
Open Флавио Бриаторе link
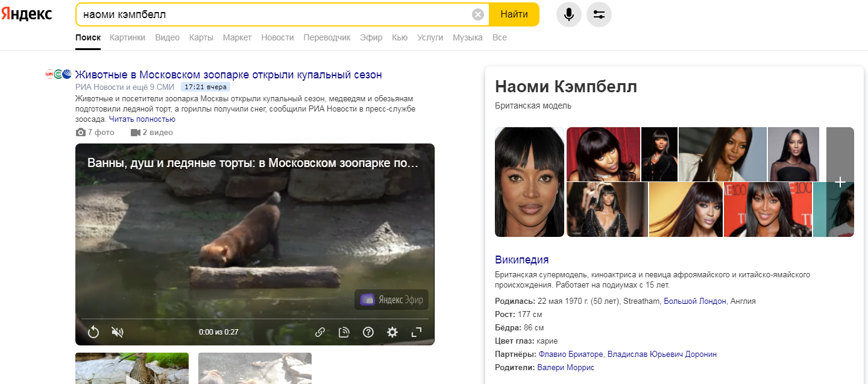coord(571,354)
